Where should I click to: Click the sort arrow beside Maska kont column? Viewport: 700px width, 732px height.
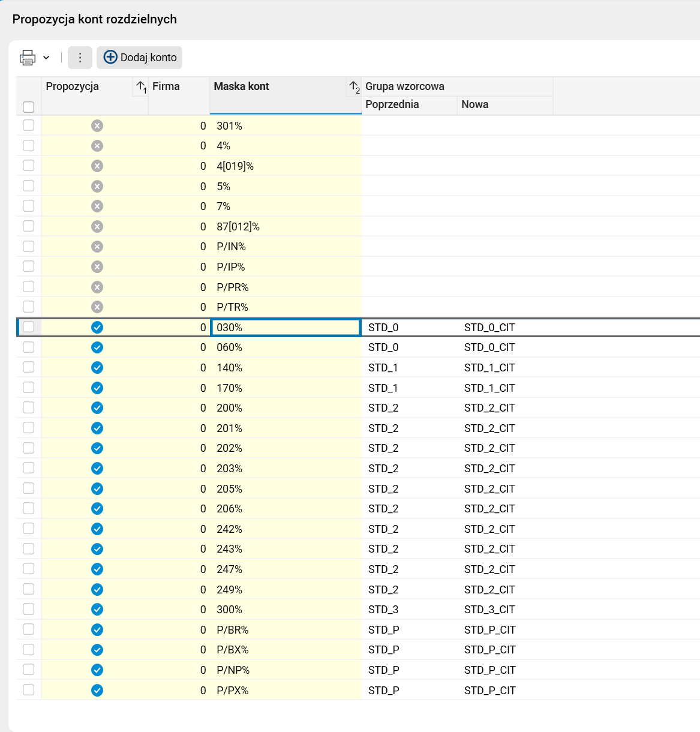(354, 88)
